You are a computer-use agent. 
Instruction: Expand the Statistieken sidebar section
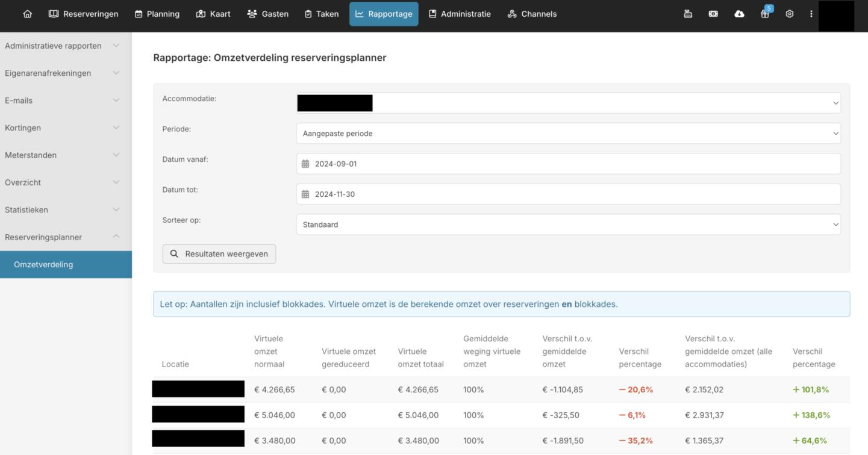pyautogui.click(x=62, y=210)
